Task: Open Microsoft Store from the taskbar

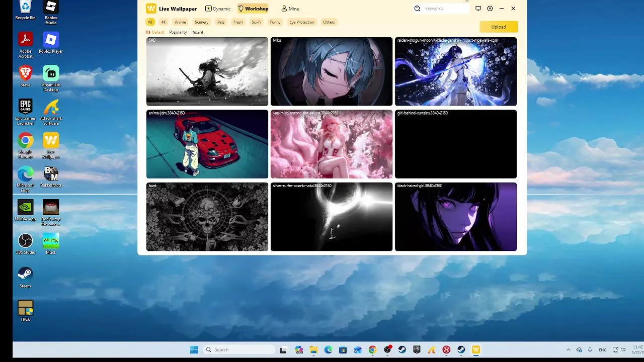Action: coord(343,350)
